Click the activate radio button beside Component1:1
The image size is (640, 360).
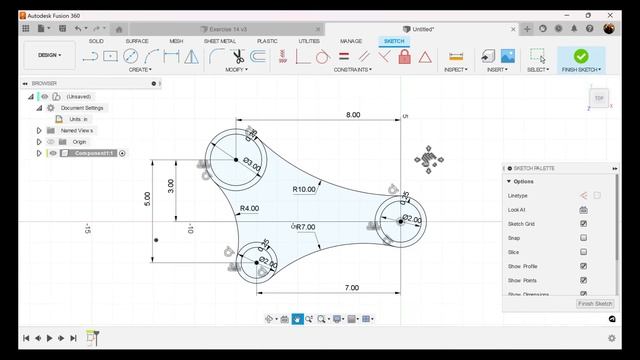(x=122, y=153)
